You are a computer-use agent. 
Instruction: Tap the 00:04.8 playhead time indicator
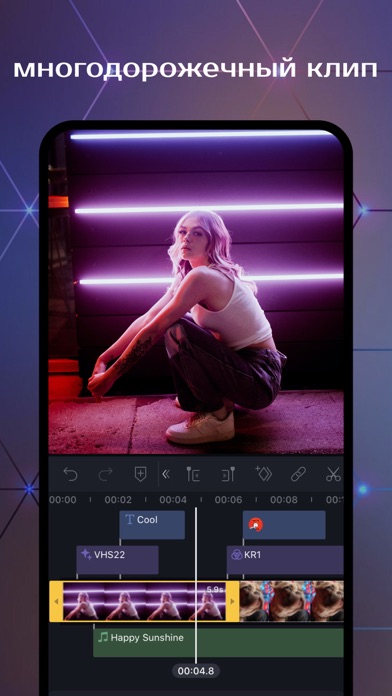(196, 671)
